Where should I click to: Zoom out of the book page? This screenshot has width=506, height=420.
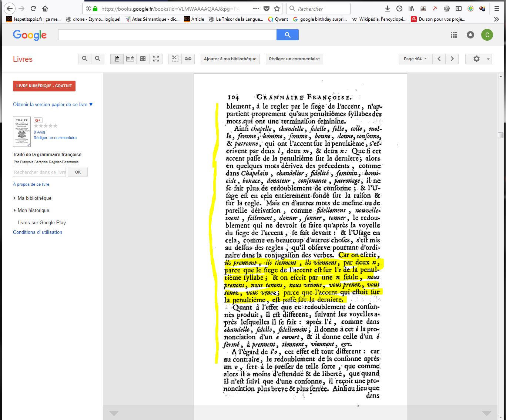pos(98,59)
